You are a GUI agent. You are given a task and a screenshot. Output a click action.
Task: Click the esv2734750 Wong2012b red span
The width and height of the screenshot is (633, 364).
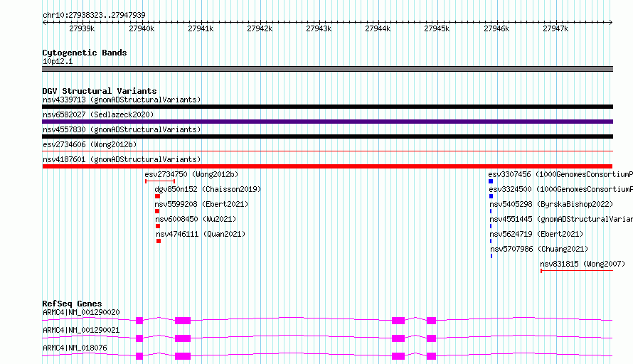click(160, 181)
